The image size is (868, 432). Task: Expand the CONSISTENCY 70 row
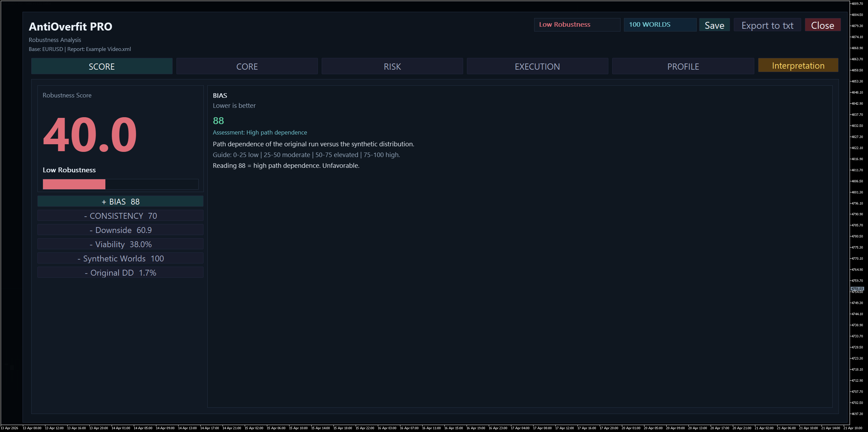pyautogui.click(x=120, y=216)
